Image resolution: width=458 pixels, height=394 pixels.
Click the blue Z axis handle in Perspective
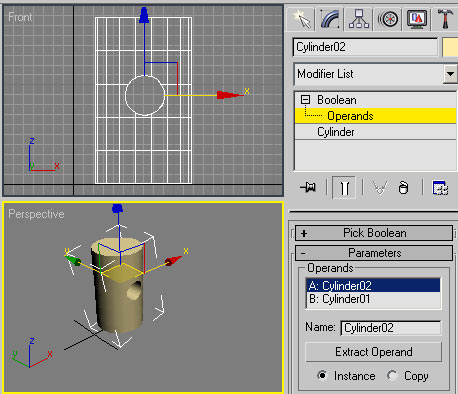(x=118, y=208)
